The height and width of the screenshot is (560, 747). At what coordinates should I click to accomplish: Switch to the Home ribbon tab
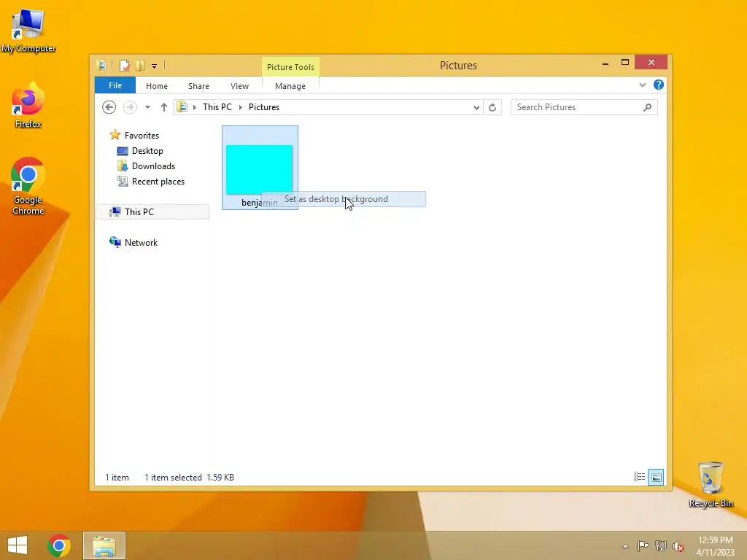[157, 86]
